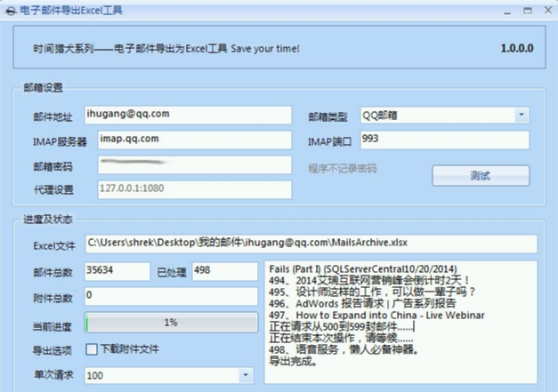The height and width of the screenshot is (392, 558).
Task: Click the 邮件总数 field showing 35634
Action: [117, 271]
